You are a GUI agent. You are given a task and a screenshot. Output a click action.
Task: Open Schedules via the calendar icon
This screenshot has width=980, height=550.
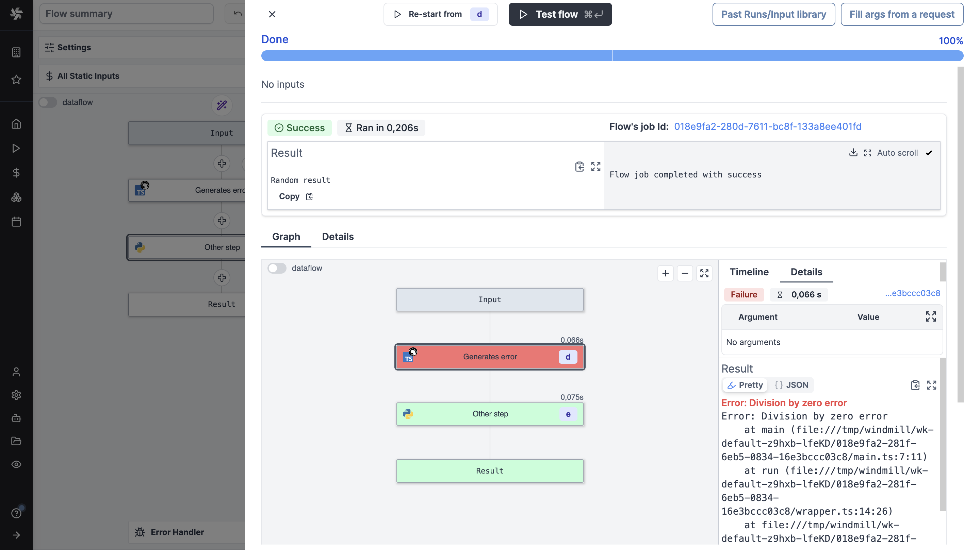(16, 222)
